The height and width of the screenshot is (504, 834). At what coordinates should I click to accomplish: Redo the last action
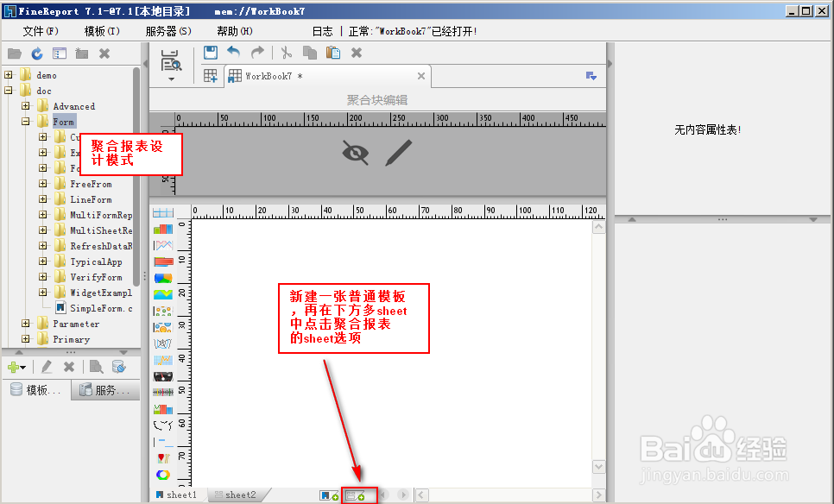point(257,52)
